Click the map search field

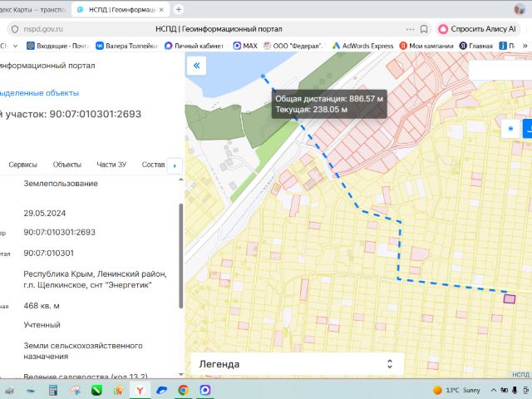500,70
